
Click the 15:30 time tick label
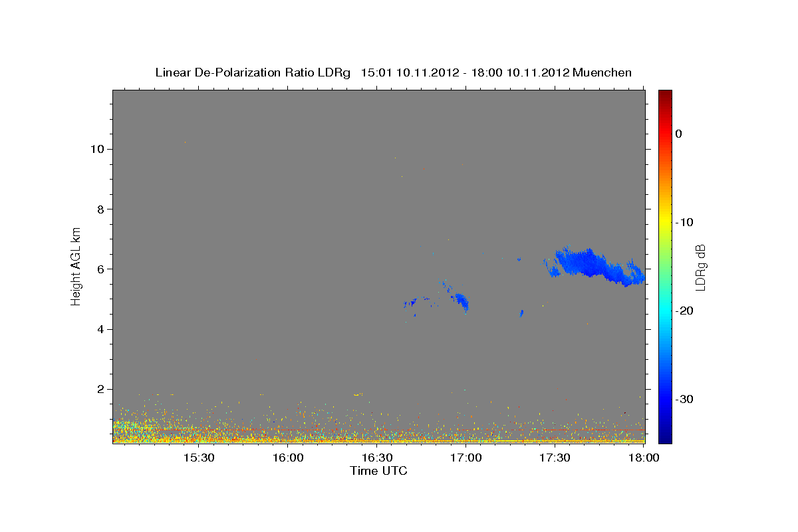(x=199, y=458)
